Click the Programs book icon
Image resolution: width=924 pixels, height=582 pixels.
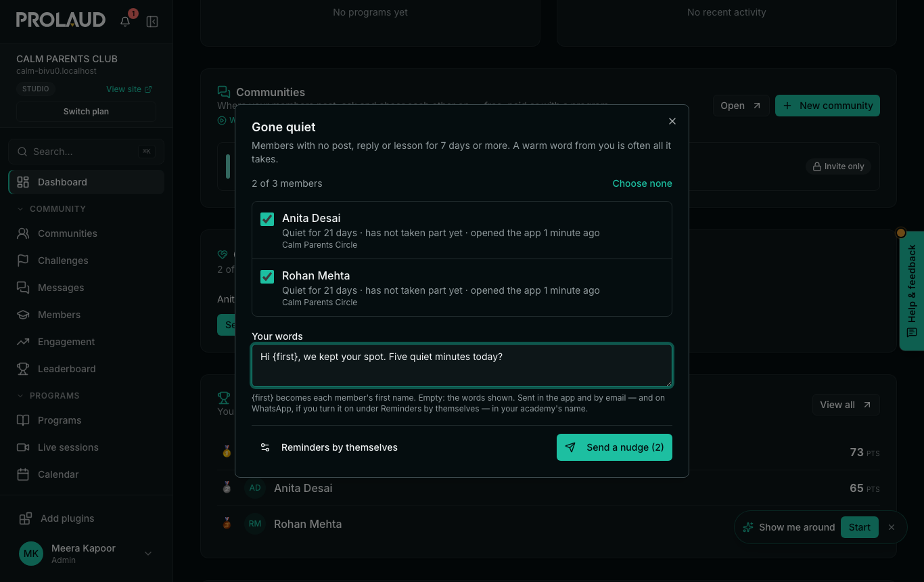(23, 420)
